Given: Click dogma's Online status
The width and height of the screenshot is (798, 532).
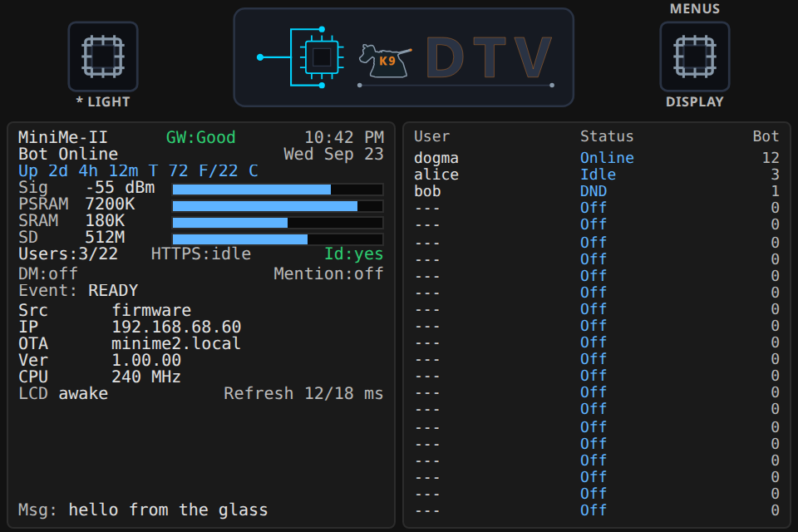Looking at the screenshot, I should (x=607, y=158).
